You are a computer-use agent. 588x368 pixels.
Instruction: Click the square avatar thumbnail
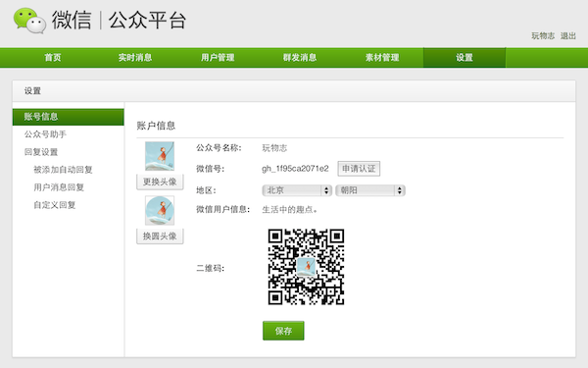tap(160, 156)
